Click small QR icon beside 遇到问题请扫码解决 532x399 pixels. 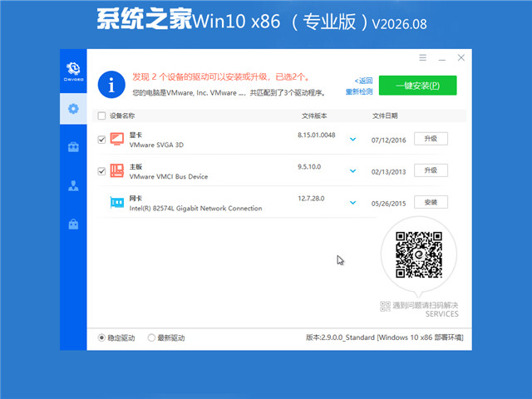point(385,306)
